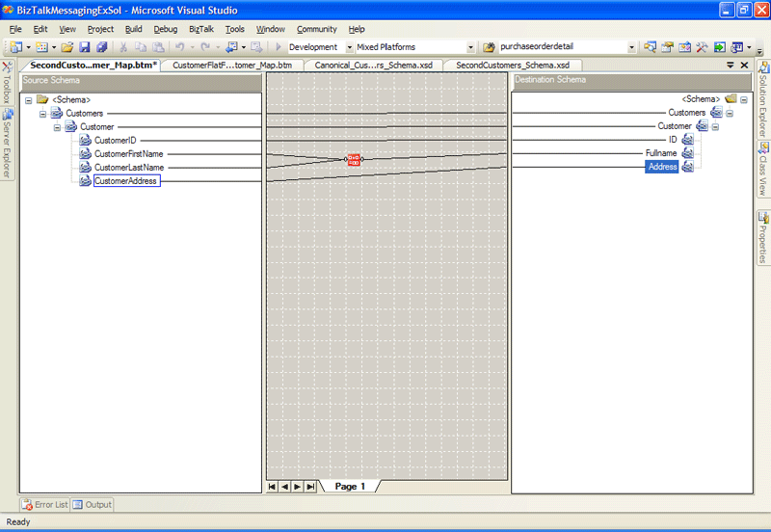This screenshot has width=771, height=532.
Task: Click the Add New Item toolbar icon
Action: pyautogui.click(x=42, y=47)
